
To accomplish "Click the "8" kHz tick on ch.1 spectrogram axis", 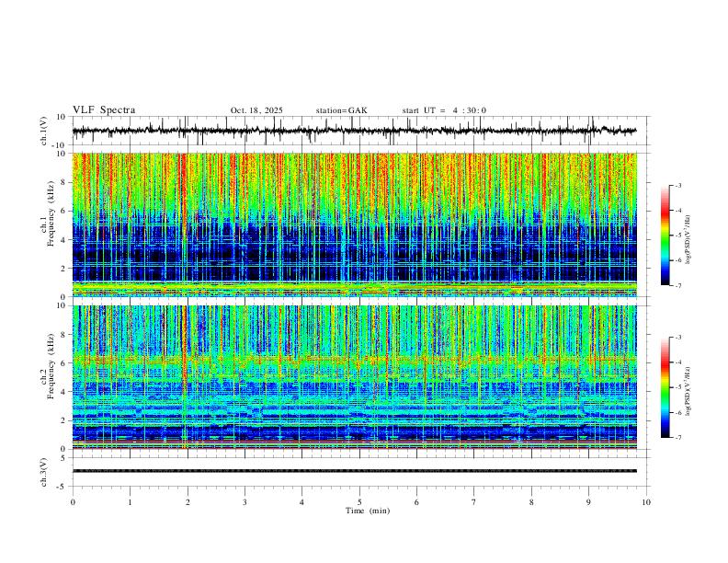I will (63, 182).
